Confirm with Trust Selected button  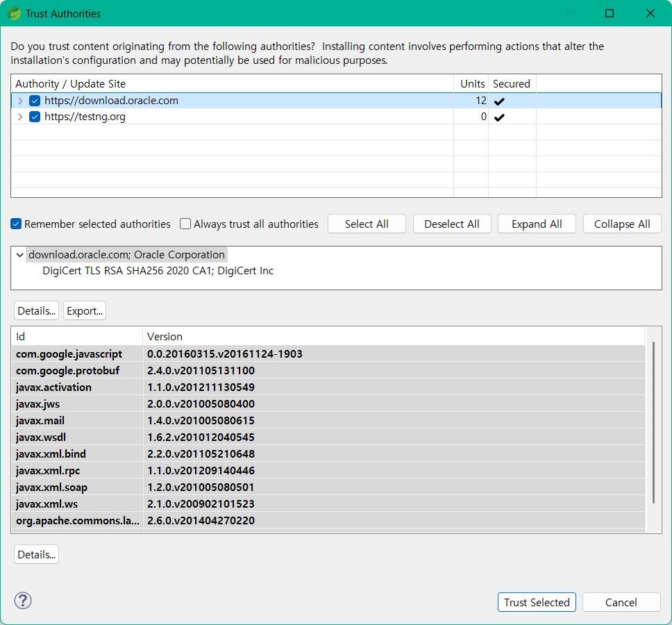click(x=537, y=602)
